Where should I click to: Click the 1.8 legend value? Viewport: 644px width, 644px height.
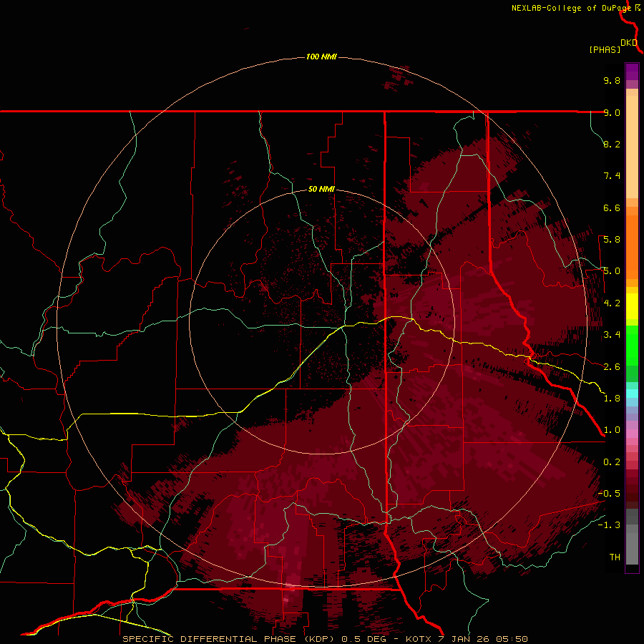point(612,399)
